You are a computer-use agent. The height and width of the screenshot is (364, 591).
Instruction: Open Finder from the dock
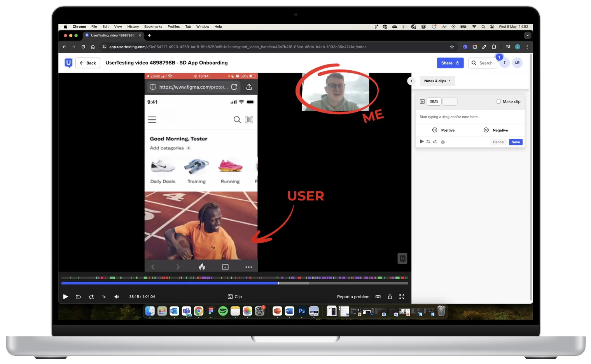[150, 311]
